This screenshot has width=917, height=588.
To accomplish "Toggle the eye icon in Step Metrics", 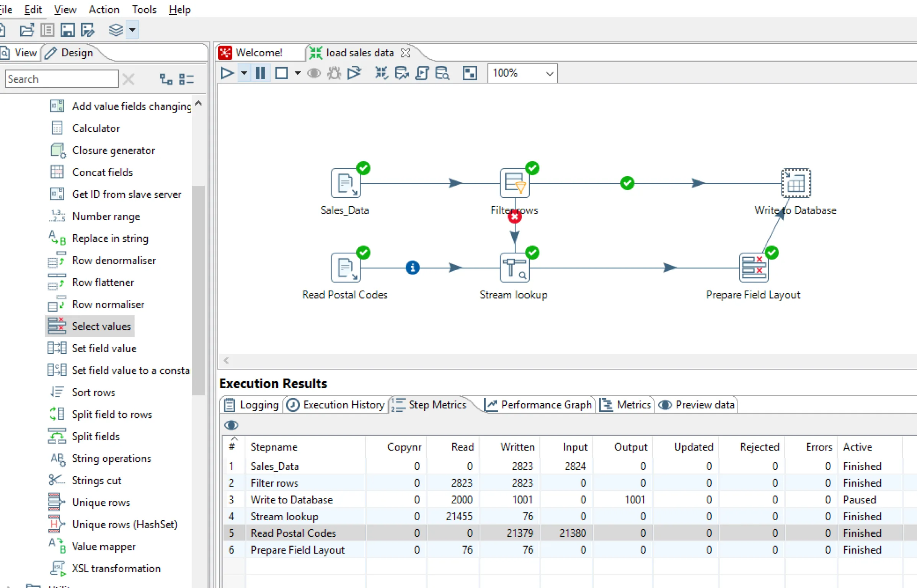I will click(x=231, y=425).
